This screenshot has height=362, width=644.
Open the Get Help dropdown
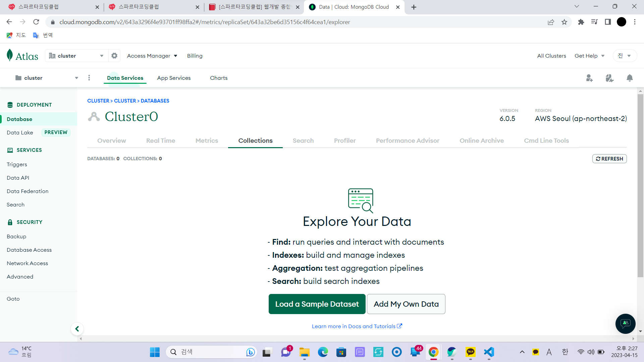click(589, 56)
